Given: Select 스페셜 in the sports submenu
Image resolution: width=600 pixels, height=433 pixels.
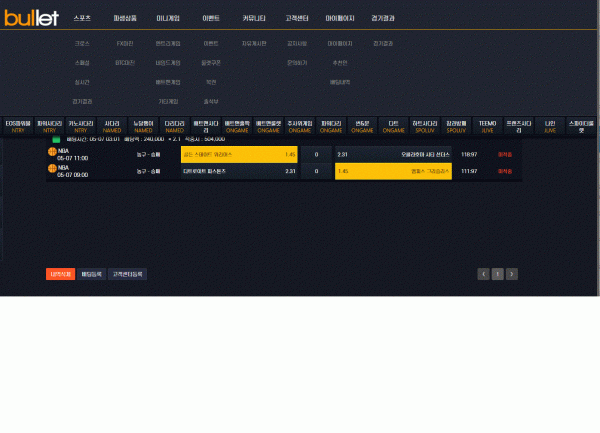Looking at the screenshot, I should point(82,63).
